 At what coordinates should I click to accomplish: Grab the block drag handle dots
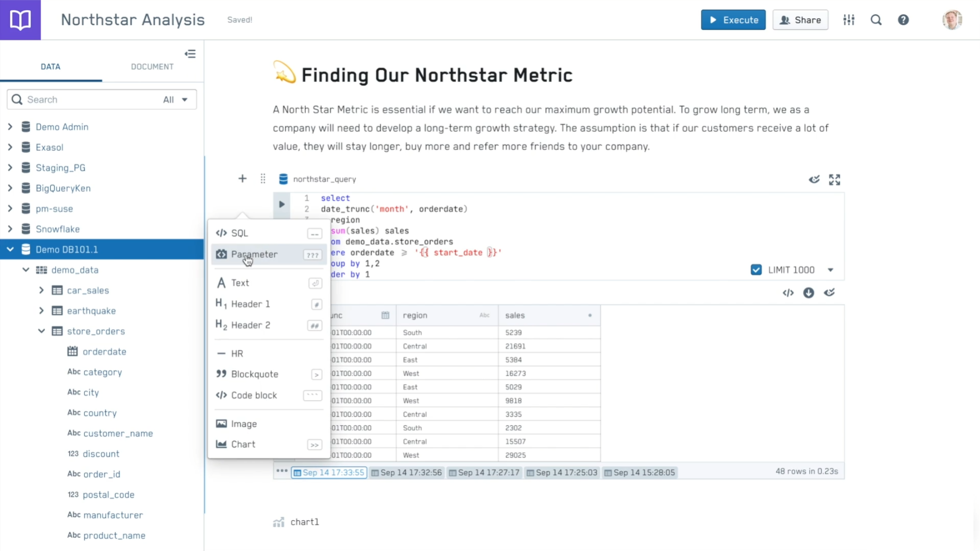point(263,179)
